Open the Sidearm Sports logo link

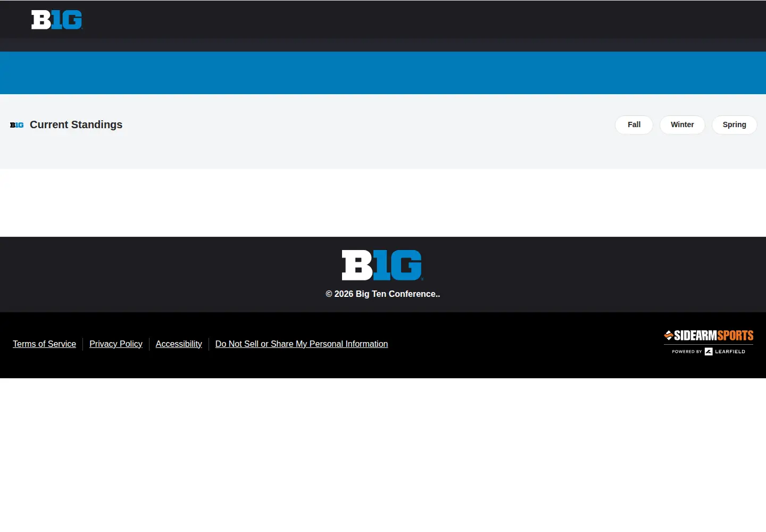click(709, 335)
